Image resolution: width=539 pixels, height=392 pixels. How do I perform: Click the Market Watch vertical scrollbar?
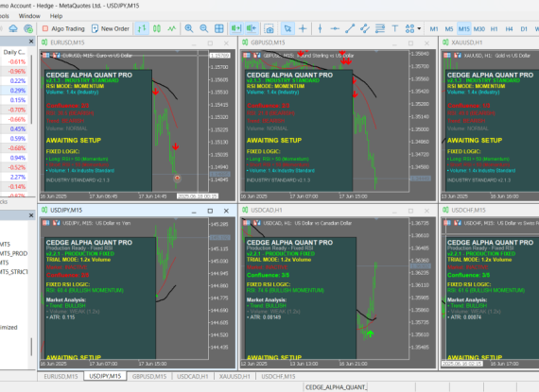pos(31,89)
